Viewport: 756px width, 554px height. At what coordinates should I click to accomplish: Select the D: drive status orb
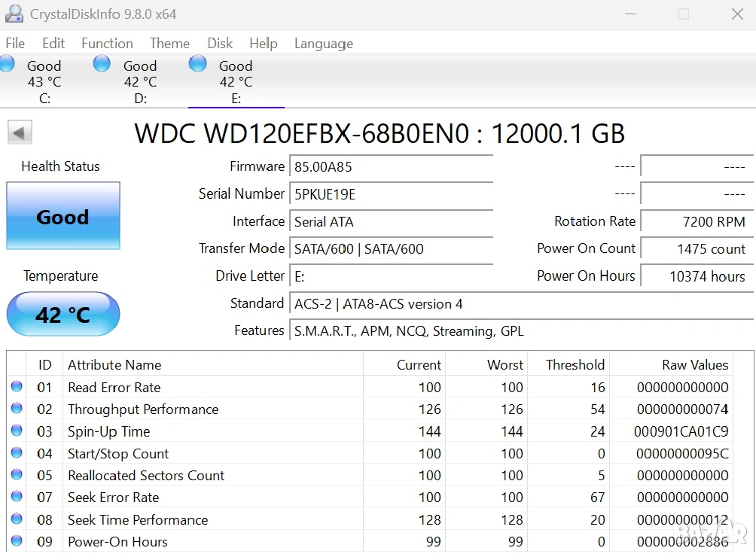[x=102, y=64]
